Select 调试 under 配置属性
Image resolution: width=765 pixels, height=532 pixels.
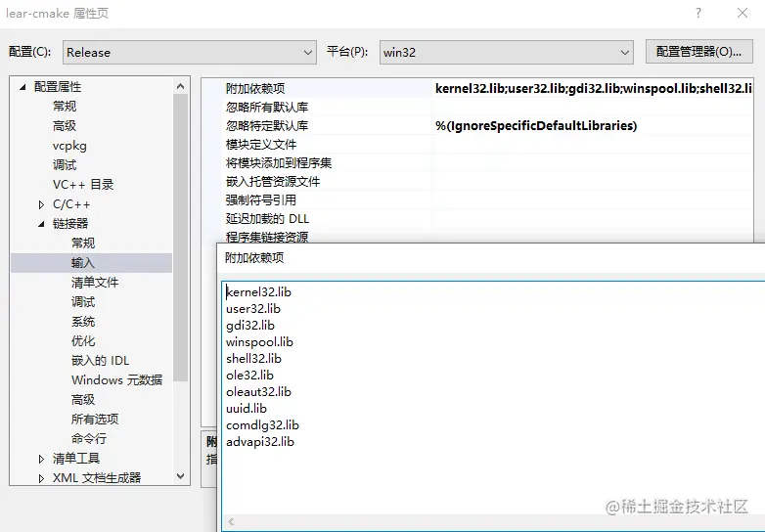click(65, 165)
